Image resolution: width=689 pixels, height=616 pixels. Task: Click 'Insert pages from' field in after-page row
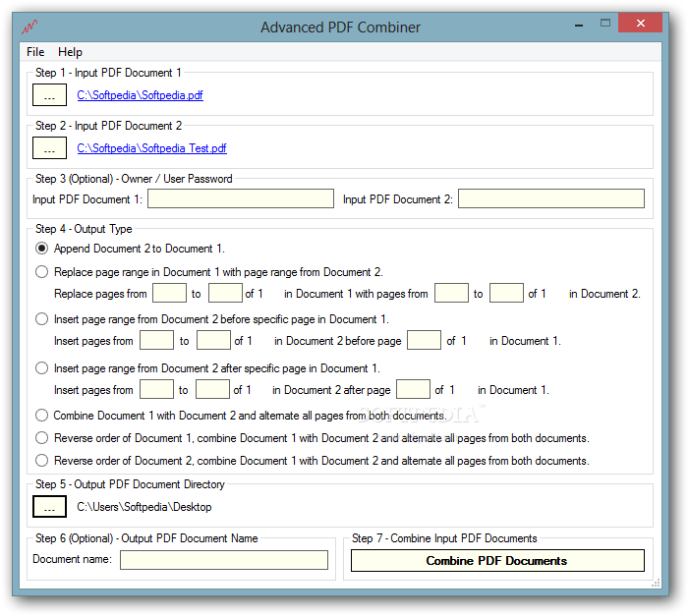coord(157,389)
